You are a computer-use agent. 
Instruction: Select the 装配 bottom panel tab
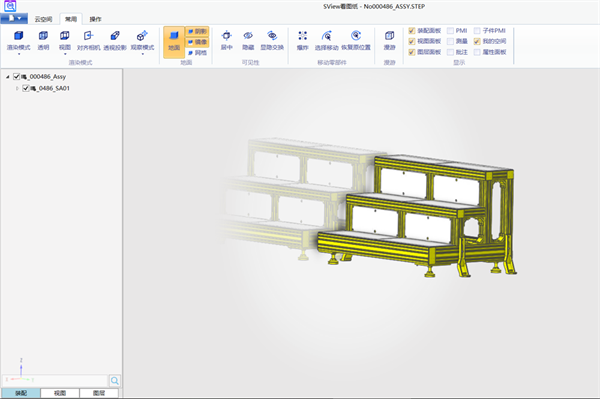point(21,393)
